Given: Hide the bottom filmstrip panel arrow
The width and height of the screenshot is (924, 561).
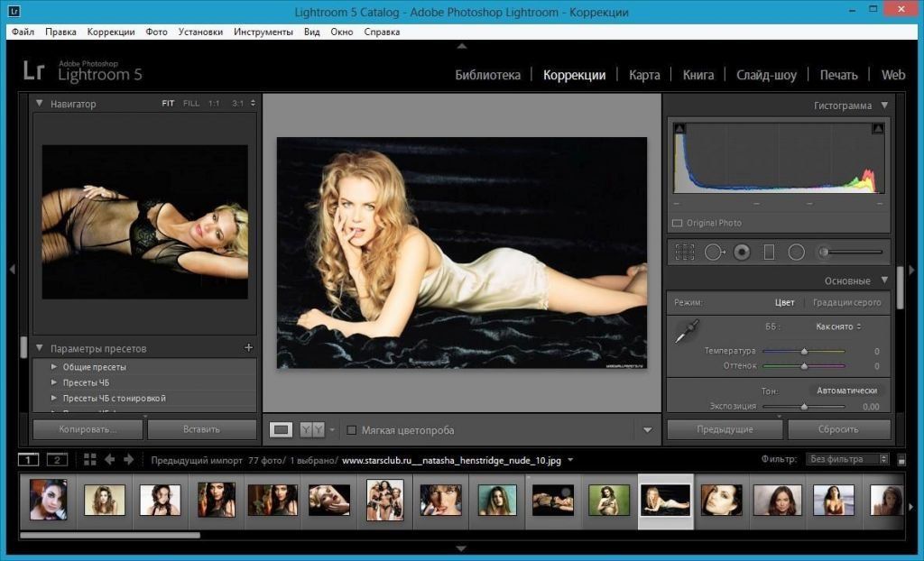Looking at the screenshot, I should click(462, 548).
